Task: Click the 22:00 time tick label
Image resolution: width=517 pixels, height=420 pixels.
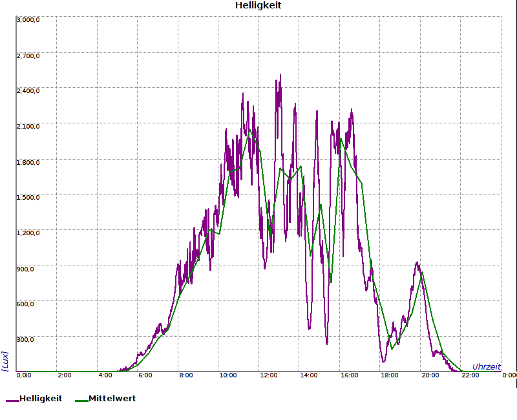Action: [470, 375]
